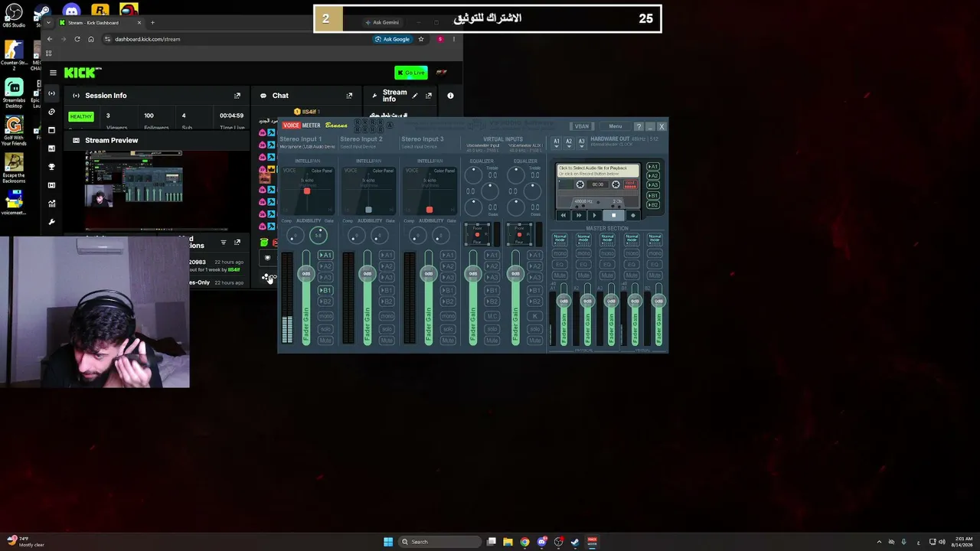The height and width of the screenshot is (551, 980).
Task: Pop out the Session Info panel
Action: 237,96
